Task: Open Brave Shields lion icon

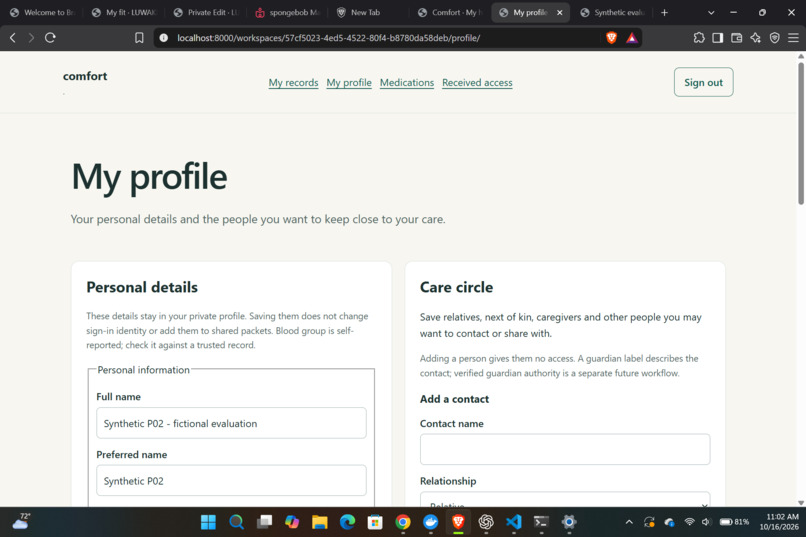Action: click(611, 38)
